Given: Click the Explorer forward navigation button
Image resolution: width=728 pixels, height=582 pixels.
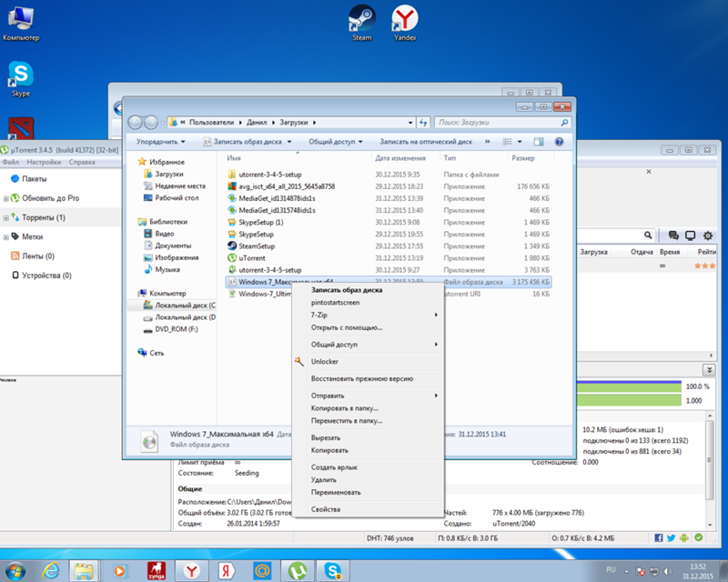Looking at the screenshot, I should [151, 123].
